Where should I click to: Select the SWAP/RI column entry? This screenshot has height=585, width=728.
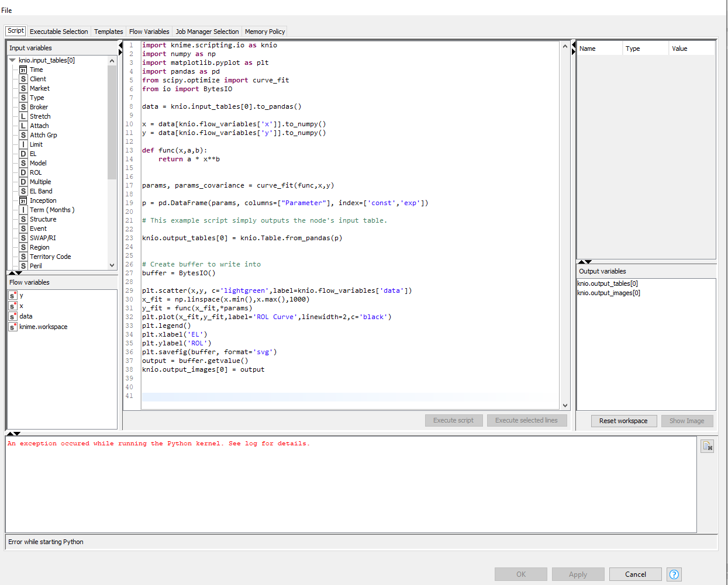(x=43, y=238)
